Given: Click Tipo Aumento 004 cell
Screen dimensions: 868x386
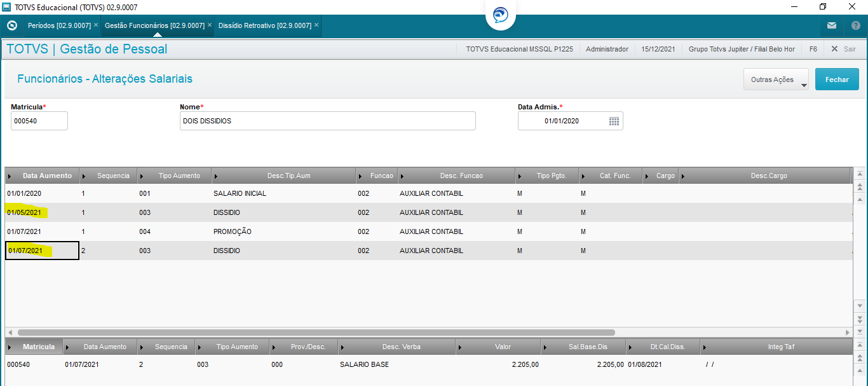Looking at the screenshot, I should point(175,231).
